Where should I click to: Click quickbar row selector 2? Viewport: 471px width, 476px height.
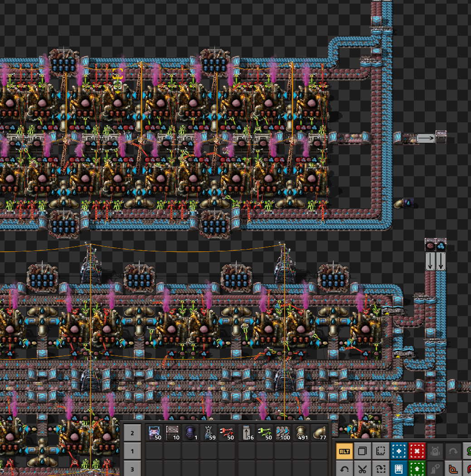[132, 433]
